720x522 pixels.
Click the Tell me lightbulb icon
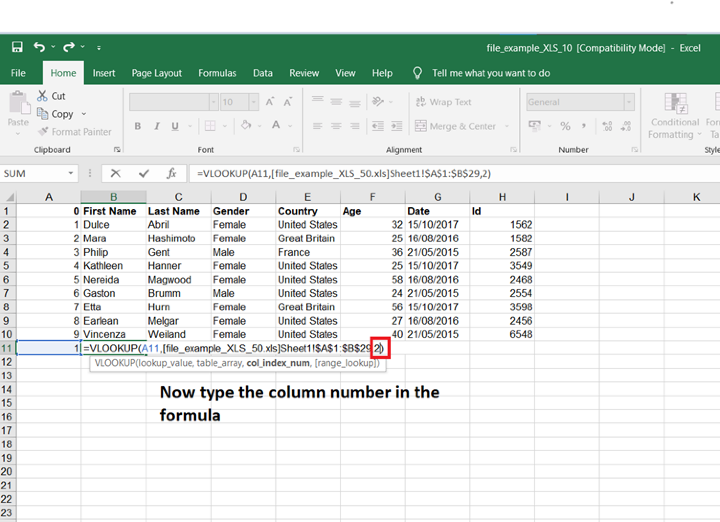[x=418, y=73]
